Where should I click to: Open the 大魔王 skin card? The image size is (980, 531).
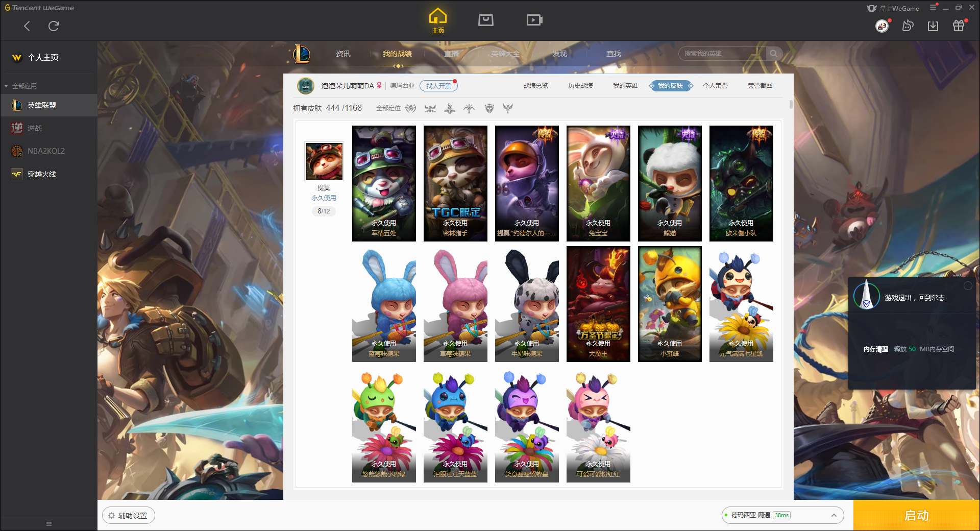pos(598,304)
